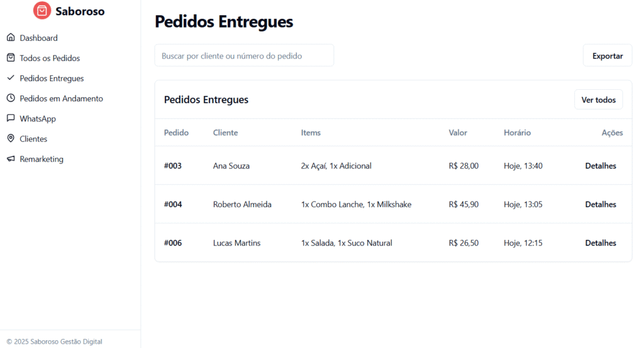Show Detalhes for order #006

601,243
